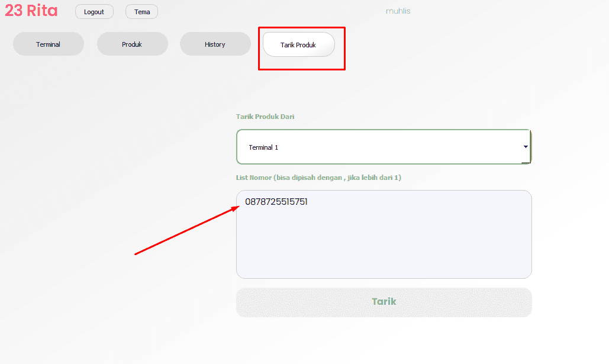
Task: Click the dropdown arrow beside Terminal 1
Action: pos(525,147)
